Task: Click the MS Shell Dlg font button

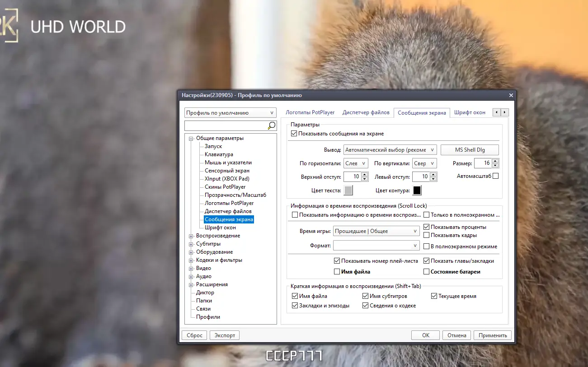Action: pyautogui.click(x=470, y=149)
